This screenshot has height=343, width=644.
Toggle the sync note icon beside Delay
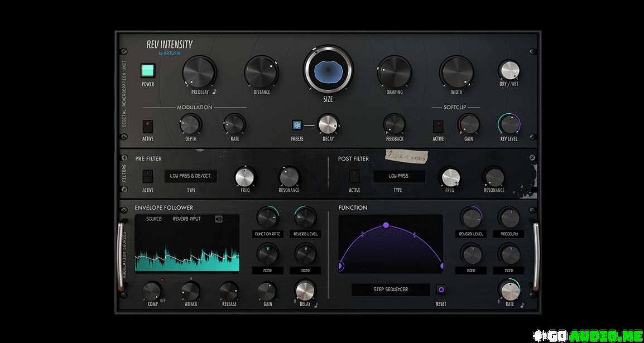(316, 305)
